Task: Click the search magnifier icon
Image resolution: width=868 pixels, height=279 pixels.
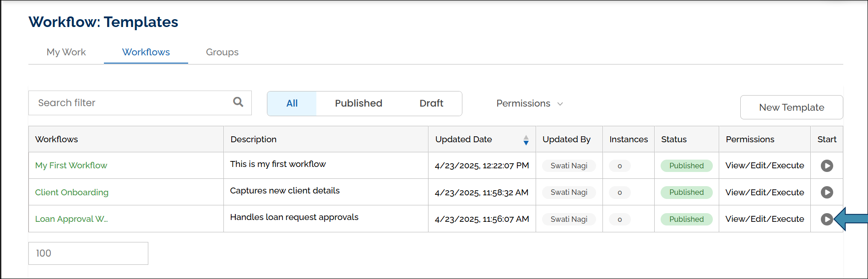Action: (x=238, y=102)
